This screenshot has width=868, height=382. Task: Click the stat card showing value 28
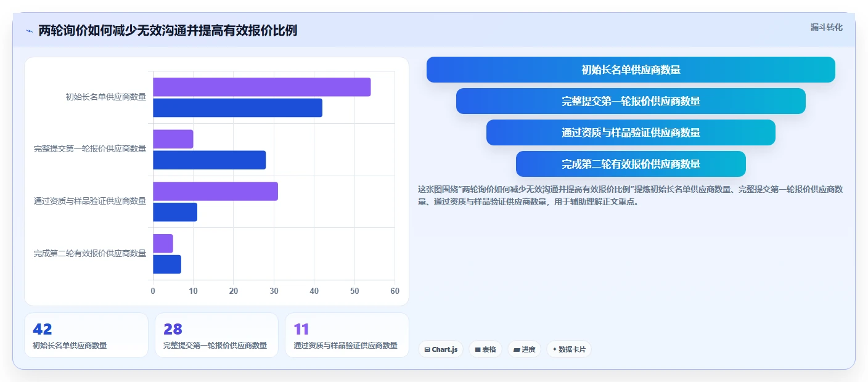tap(217, 335)
